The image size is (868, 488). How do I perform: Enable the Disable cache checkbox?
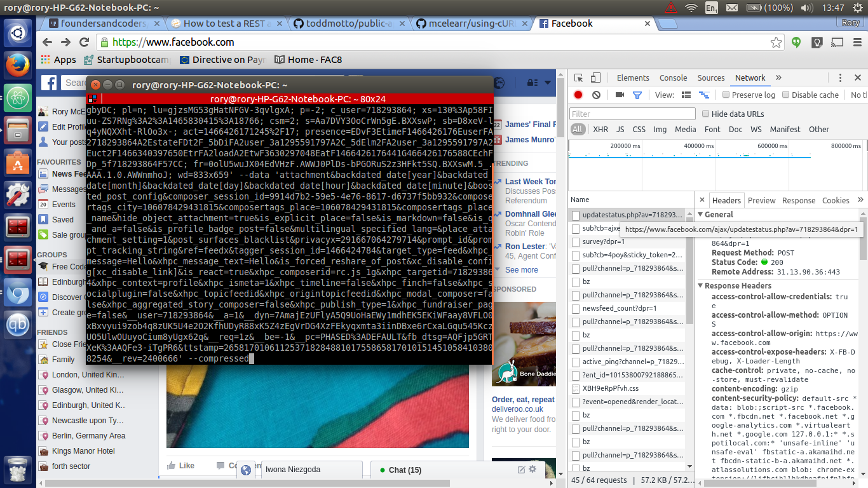tap(786, 95)
